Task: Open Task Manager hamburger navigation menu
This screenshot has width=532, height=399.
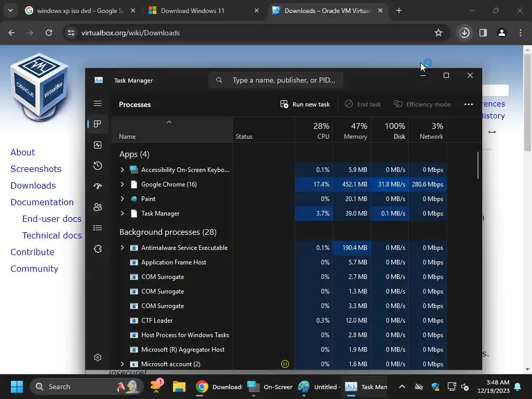Action: [98, 103]
